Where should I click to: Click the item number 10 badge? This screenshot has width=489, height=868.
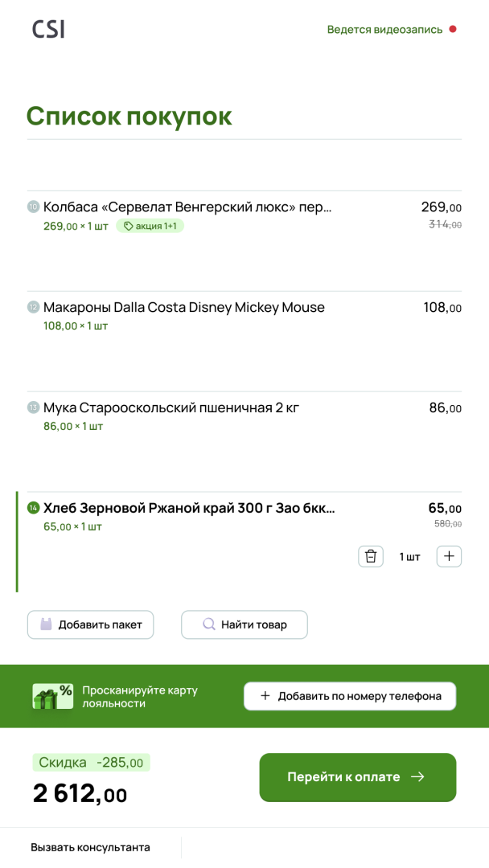[33, 207]
